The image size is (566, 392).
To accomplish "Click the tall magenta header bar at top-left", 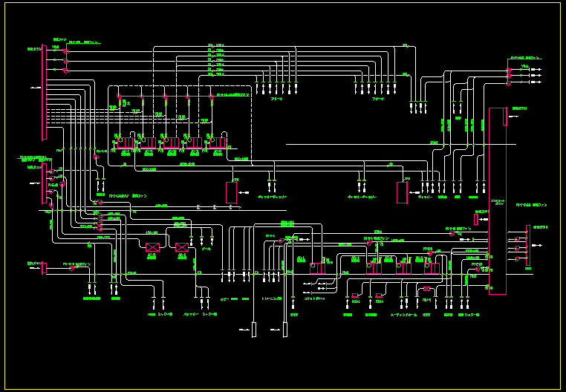I will point(44,92).
